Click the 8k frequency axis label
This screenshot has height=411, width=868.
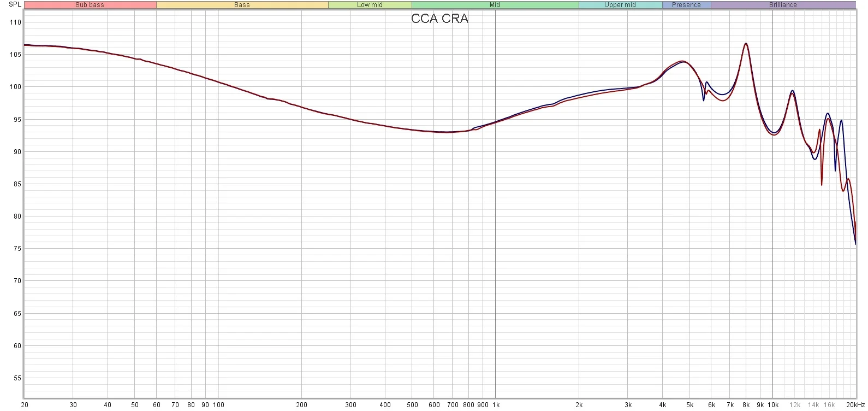tap(746, 405)
